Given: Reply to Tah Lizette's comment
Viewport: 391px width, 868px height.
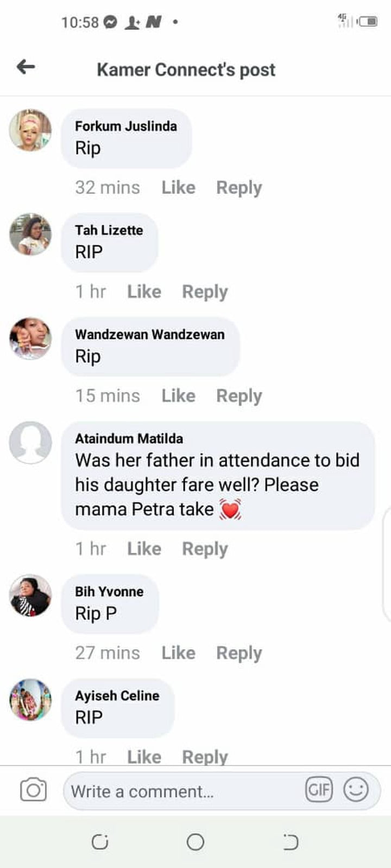Looking at the screenshot, I should pos(205,292).
